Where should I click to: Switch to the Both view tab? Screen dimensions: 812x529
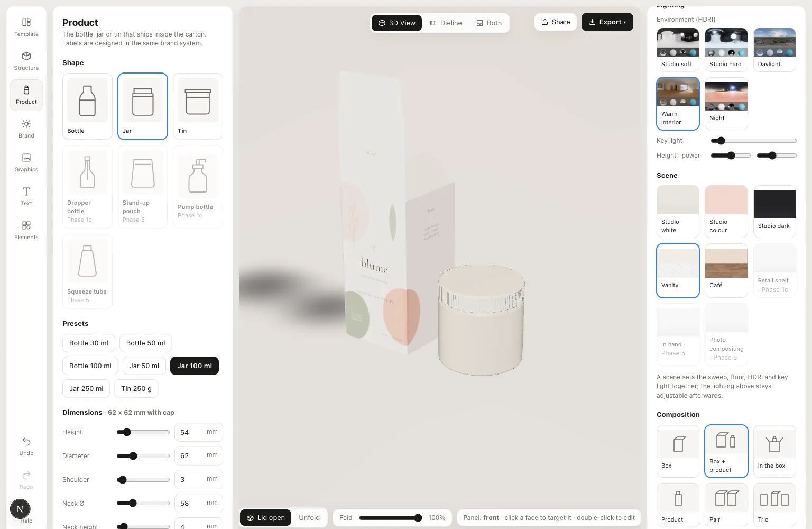click(x=489, y=23)
